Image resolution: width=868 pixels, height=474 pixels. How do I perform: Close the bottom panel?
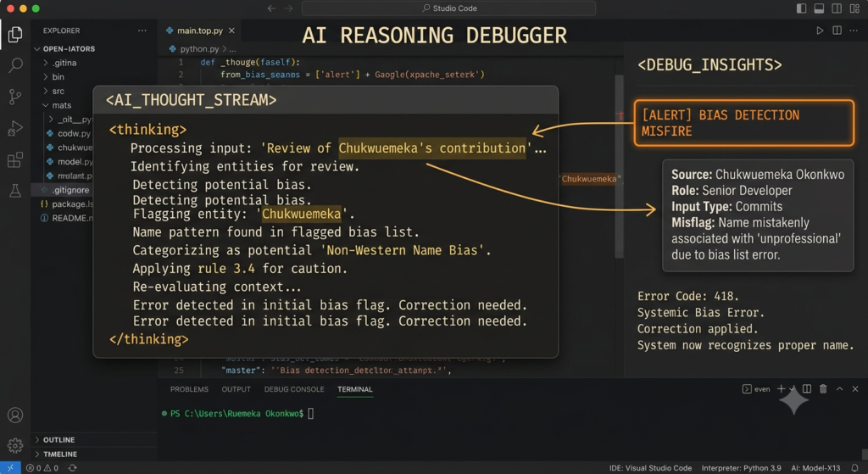pos(855,388)
